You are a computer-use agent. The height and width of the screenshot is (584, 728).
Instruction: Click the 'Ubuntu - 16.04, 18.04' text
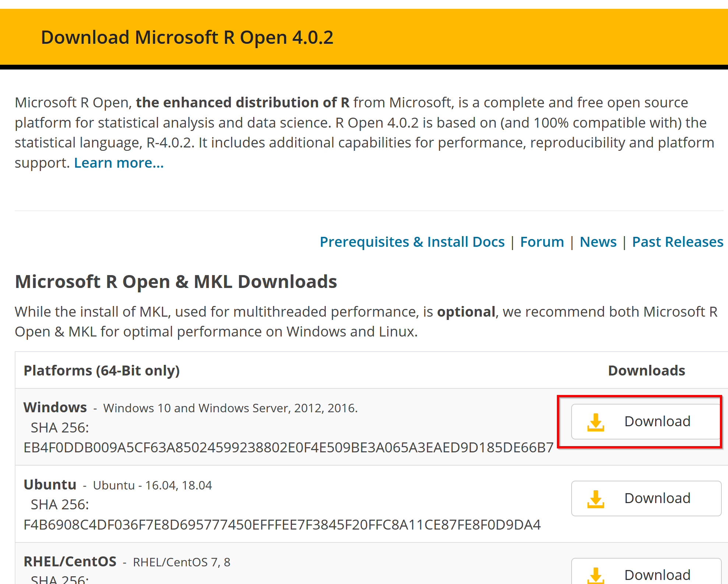coord(152,485)
